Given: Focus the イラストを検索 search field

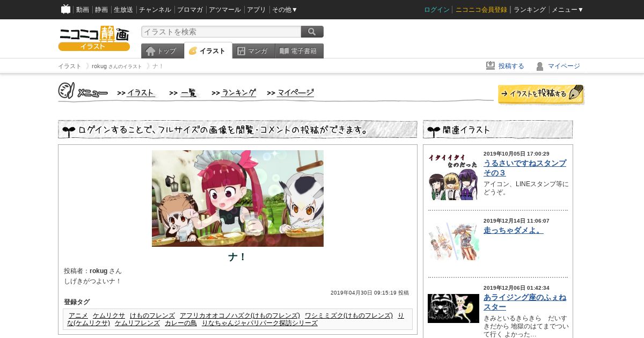Looking at the screenshot, I should click(x=221, y=32).
